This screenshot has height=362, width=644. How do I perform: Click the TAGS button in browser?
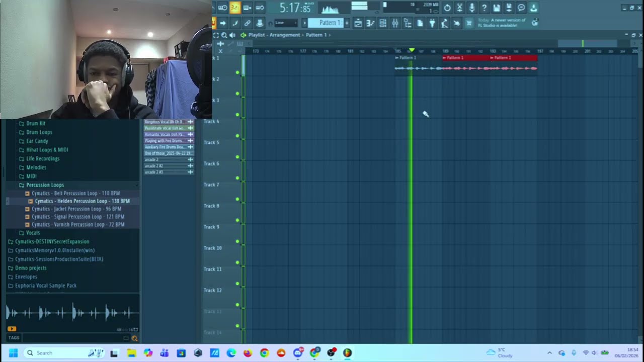pyautogui.click(x=14, y=338)
